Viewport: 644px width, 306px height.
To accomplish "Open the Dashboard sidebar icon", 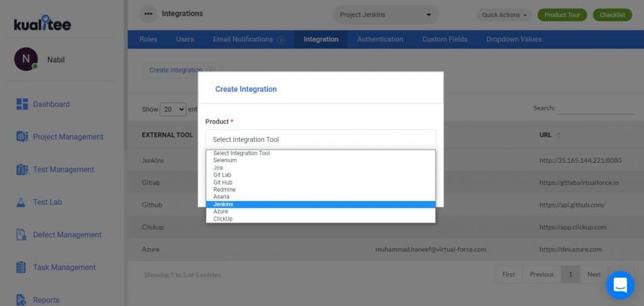I will [22, 104].
